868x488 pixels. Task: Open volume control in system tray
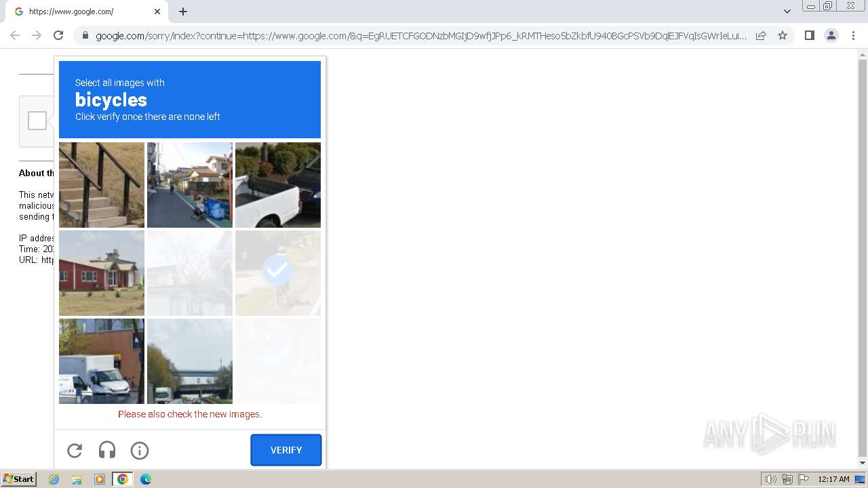770,479
